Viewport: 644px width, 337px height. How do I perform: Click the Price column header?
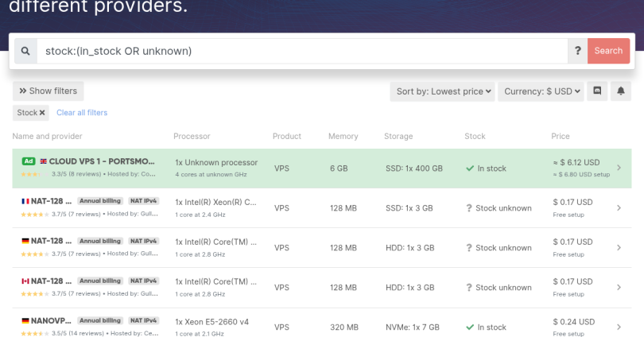point(560,137)
